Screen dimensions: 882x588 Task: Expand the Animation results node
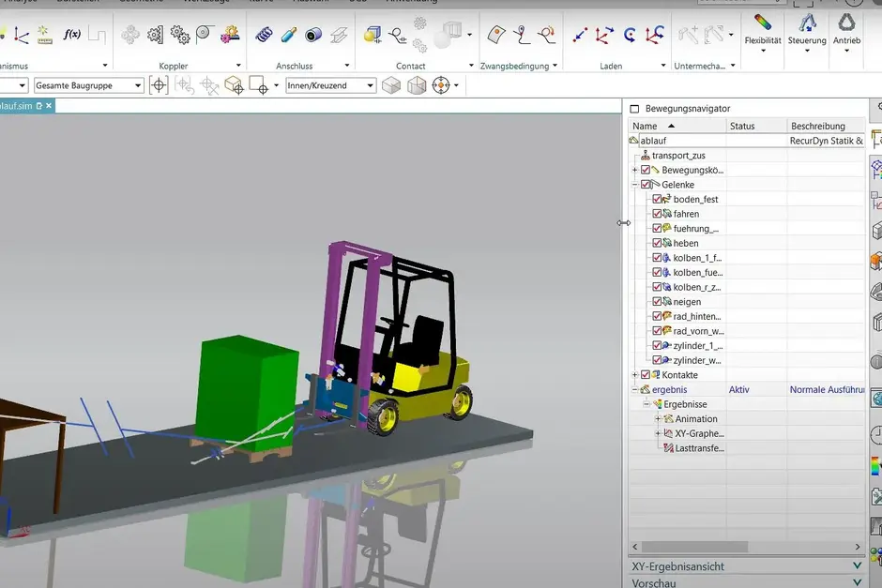coord(658,419)
